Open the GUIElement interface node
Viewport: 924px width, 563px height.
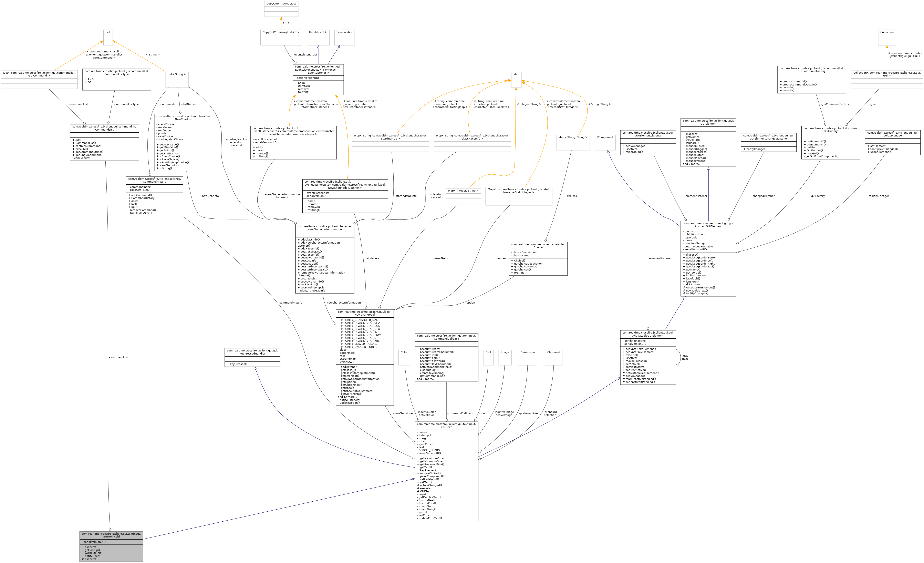[x=708, y=143]
